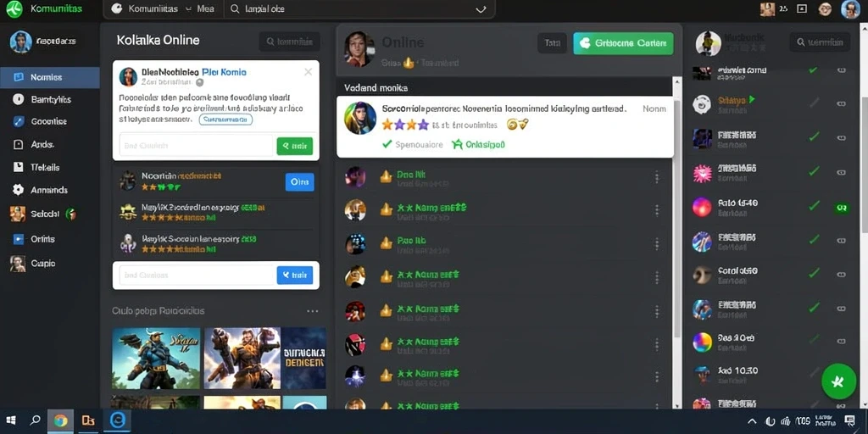Toggle the Spemouaiore checkmark in the white card
868x434 pixels.
point(387,144)
